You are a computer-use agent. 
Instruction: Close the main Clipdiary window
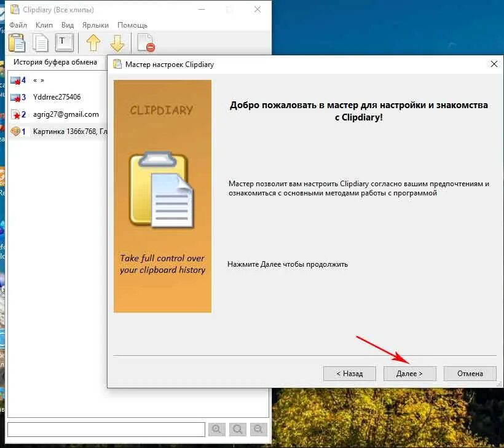(258, 9)
